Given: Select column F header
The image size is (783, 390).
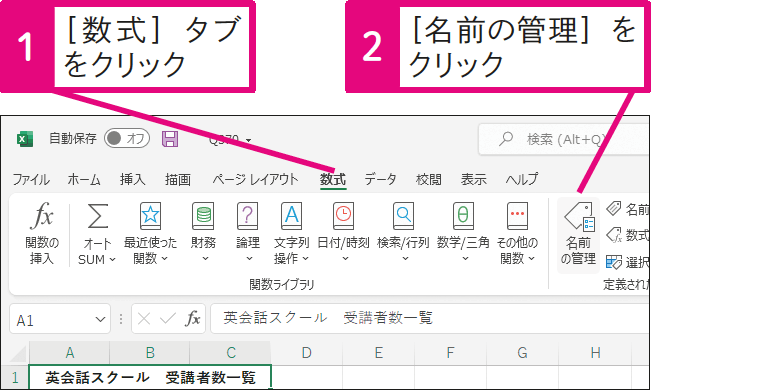Looking at the screenshot, I should coord(450,354).
